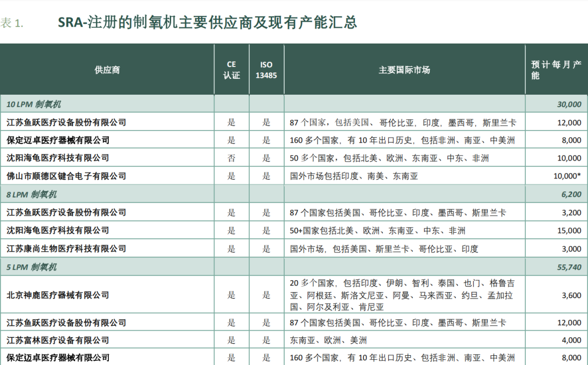Screen dimensions: 588x365
Task: Click the 10 LPM total '30,000'
Action: pyautogui.click(x=569, y=104)
